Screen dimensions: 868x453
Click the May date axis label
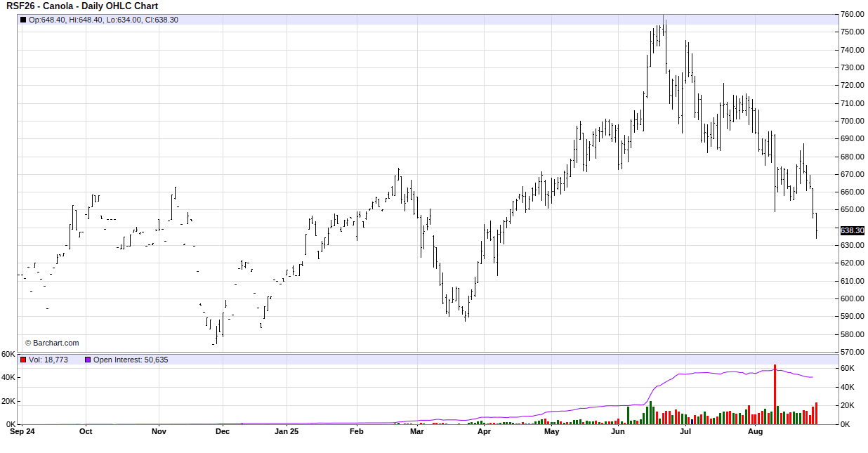pos(551,432)
